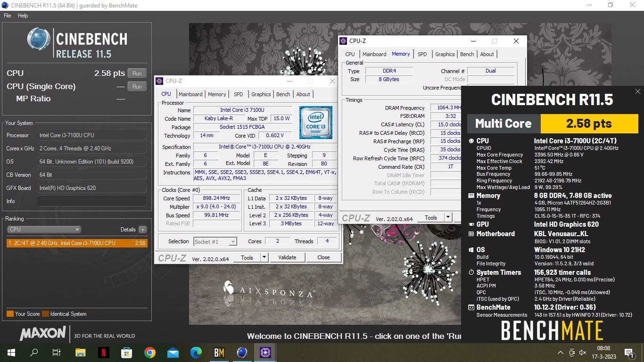
Task: Switch to BenchMate from the taskbar
Action: pos(219,352)
